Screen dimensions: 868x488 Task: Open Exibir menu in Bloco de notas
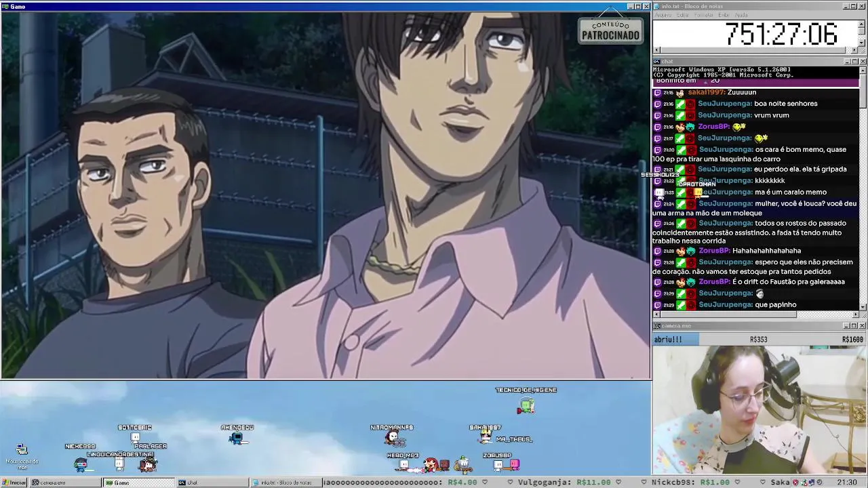point(724,15)
